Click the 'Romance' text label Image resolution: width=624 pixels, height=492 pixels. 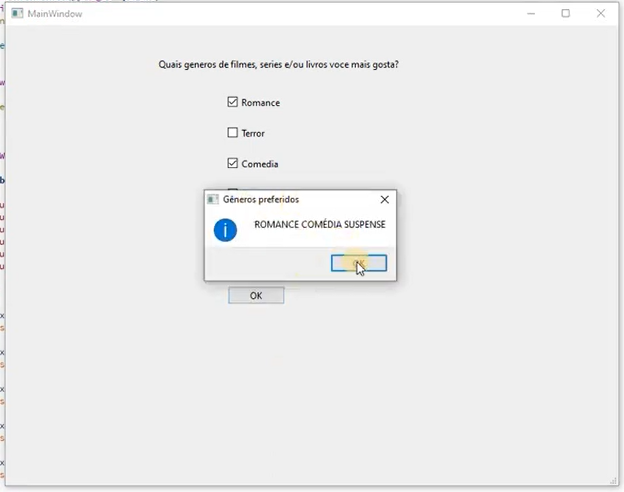(260, 103)
